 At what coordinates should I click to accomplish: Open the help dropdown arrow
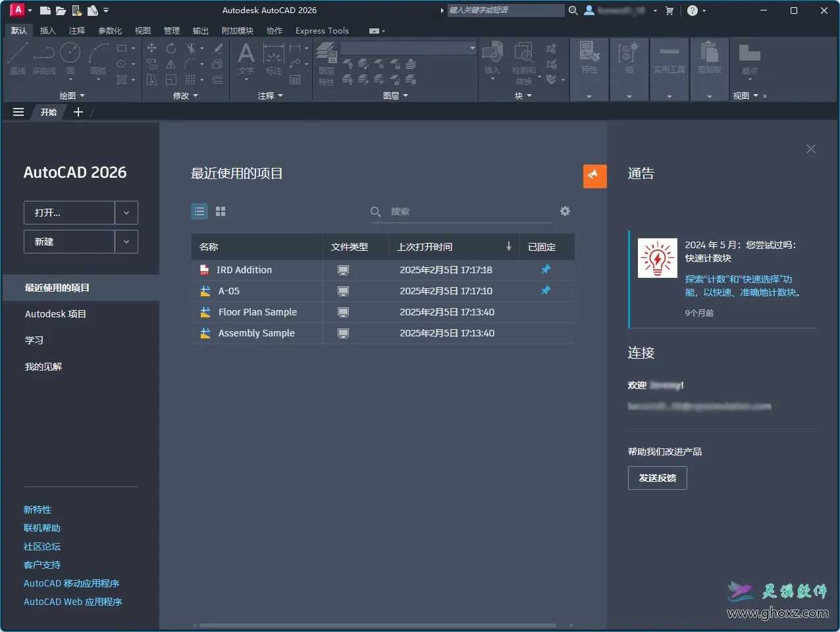(x=704, y=11)
